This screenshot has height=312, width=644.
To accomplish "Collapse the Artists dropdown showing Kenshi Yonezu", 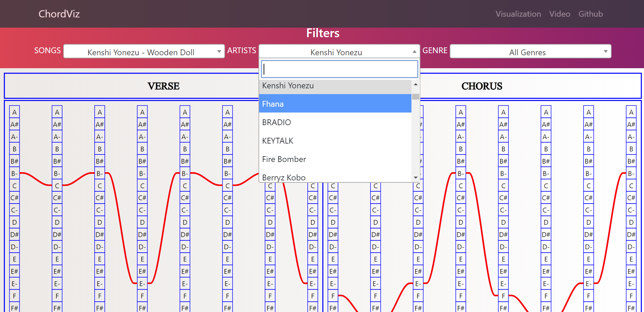I will coord(339,51).
